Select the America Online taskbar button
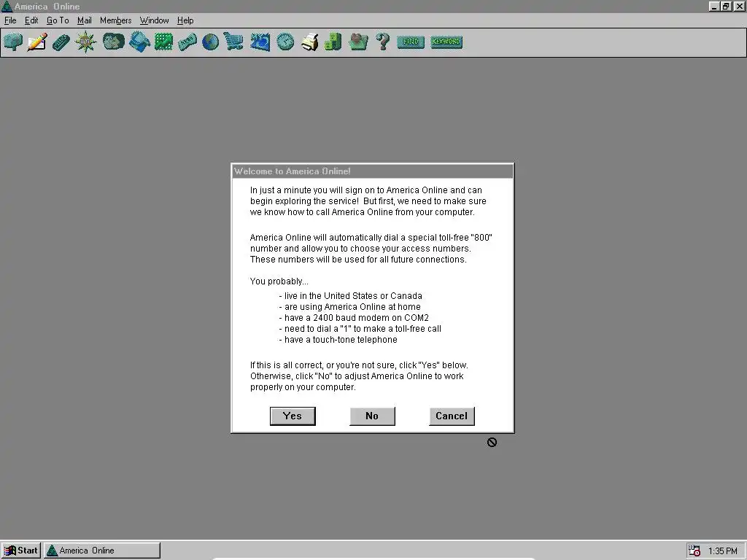Image resolution: width=747 pixels, height=560 pixels. coord(102,551)
